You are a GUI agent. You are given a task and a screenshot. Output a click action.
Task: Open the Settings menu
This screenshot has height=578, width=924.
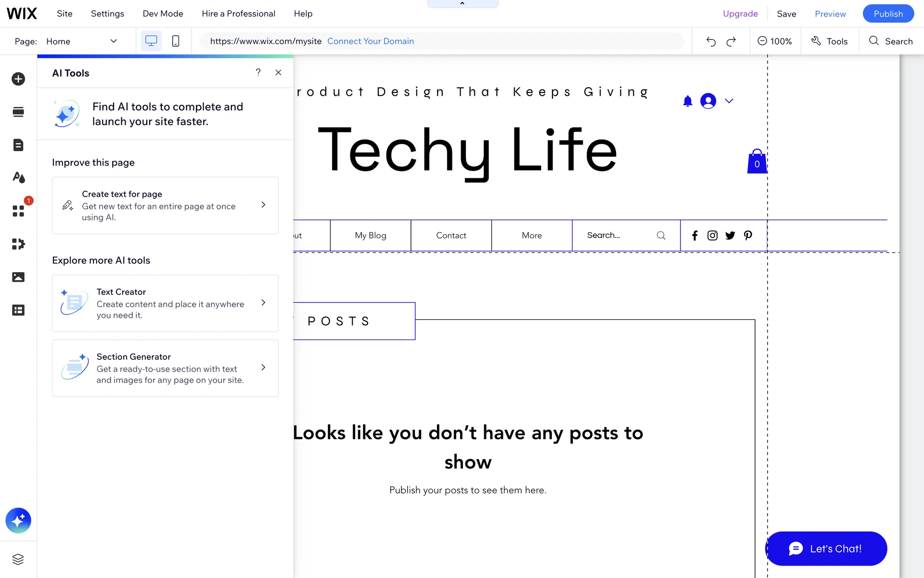[107, 13]
